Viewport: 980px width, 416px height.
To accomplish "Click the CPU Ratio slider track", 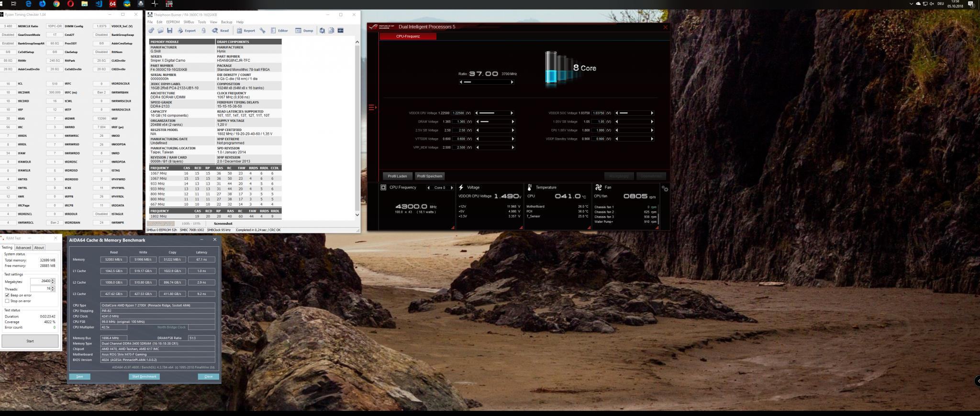I will pyautogui.click(x=487, y=82).
